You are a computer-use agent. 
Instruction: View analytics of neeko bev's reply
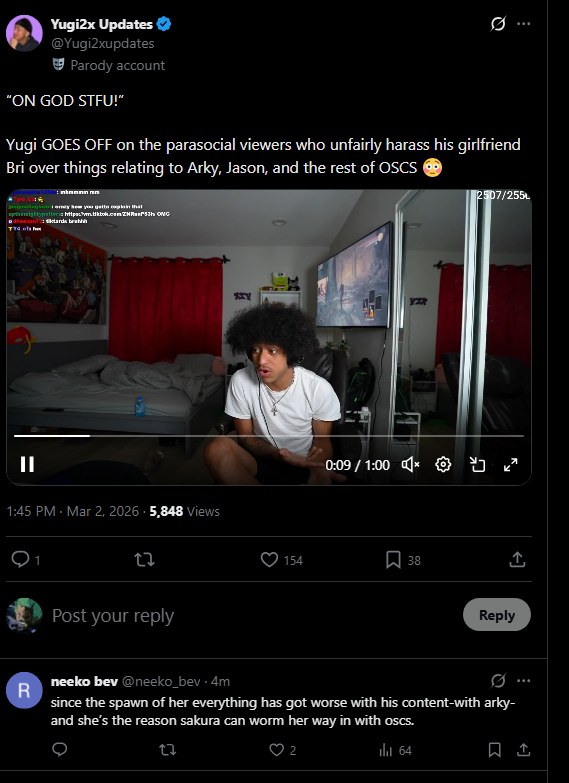point(395,750)
